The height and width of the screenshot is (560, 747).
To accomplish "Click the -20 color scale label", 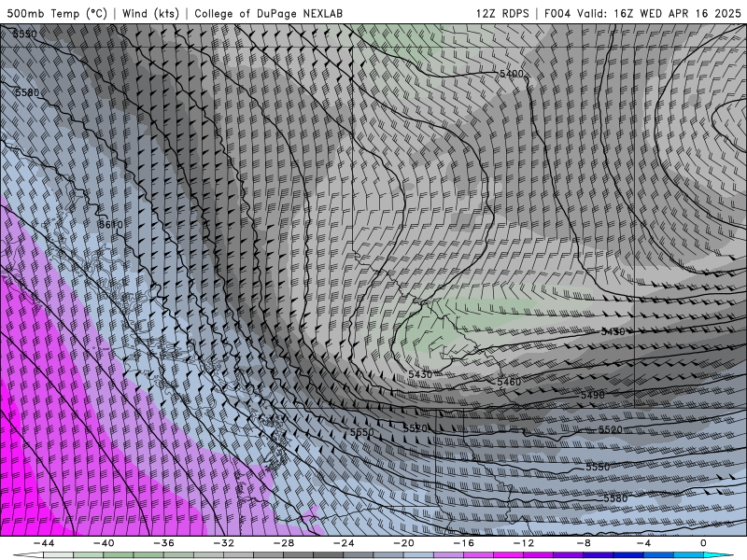I will coord(403,543).
